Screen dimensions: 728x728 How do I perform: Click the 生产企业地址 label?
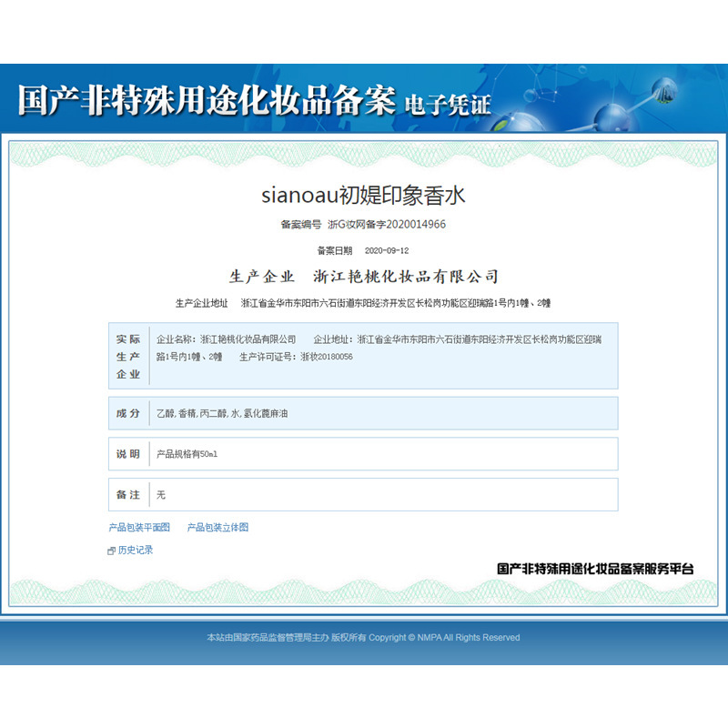pos(201,303)
